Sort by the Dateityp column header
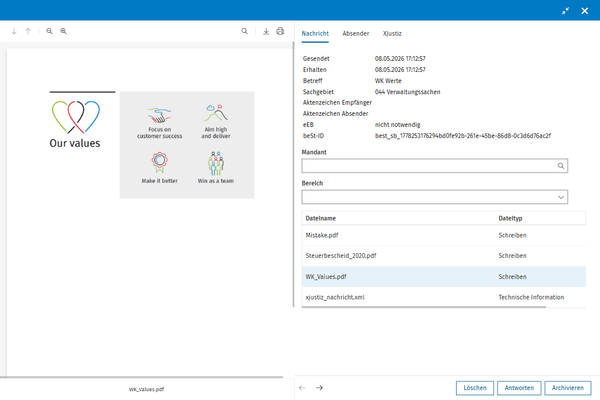 tap(510, 218)
